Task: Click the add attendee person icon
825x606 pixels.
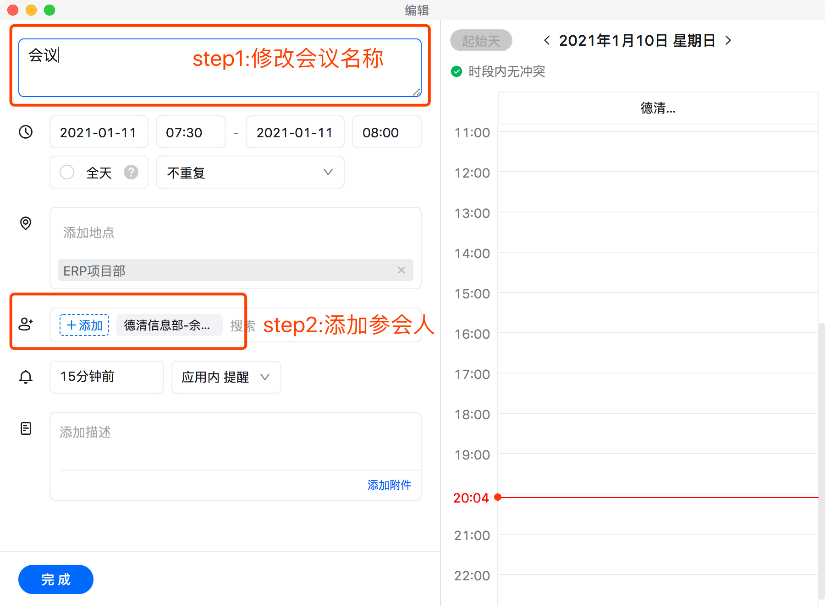Action: [x=26, y=325]
